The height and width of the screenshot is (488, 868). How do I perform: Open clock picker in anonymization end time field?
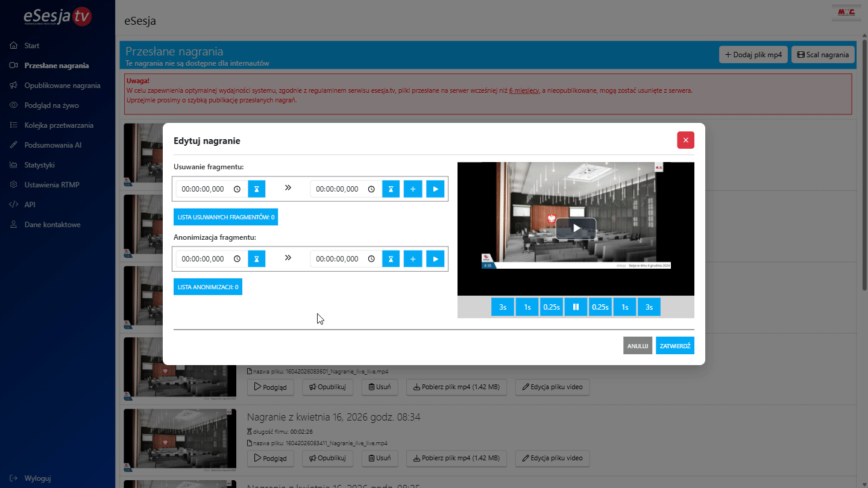point(371,258)
